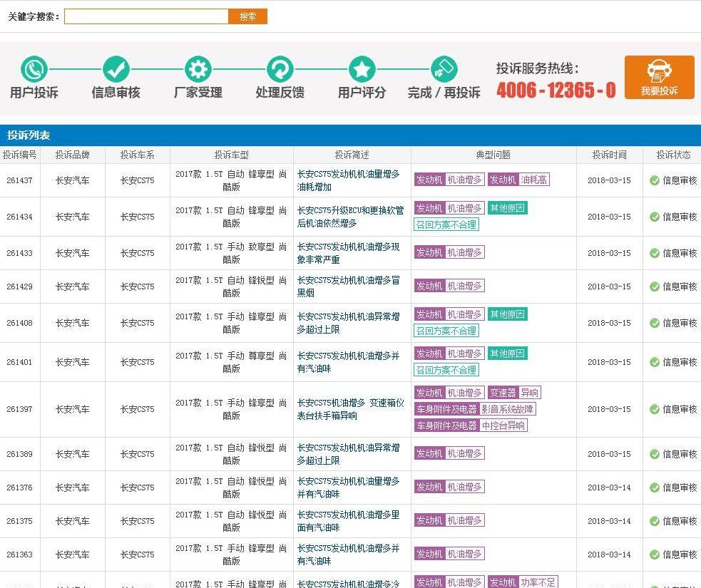Click green status check icon for row 261389

point(655,454)
